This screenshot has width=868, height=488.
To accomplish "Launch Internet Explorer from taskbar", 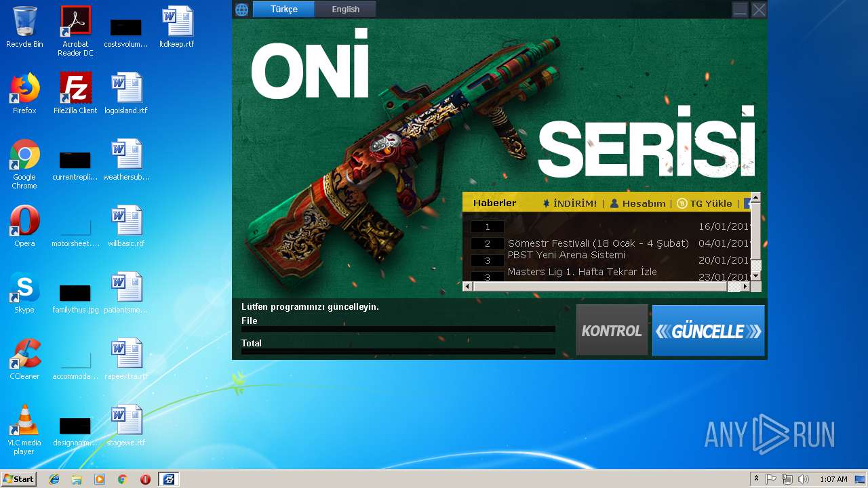I will pos(54,479).
